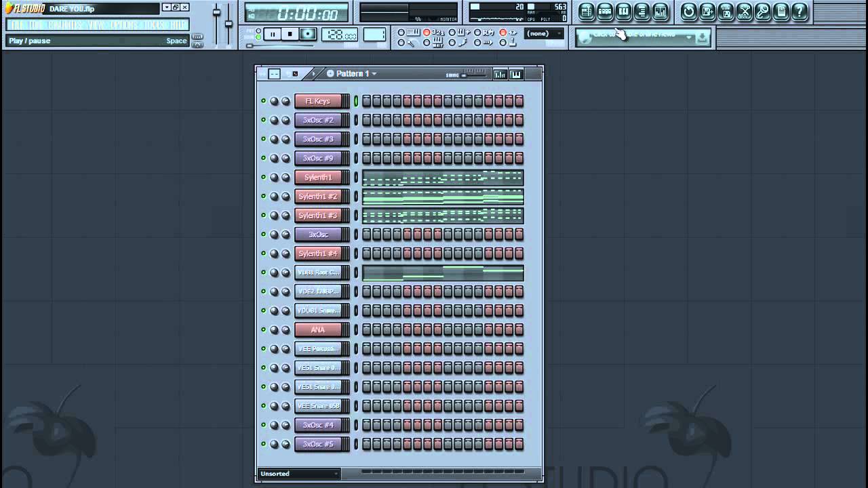
Task: Click the time display 0:00:00
Action: pos(296,13)
